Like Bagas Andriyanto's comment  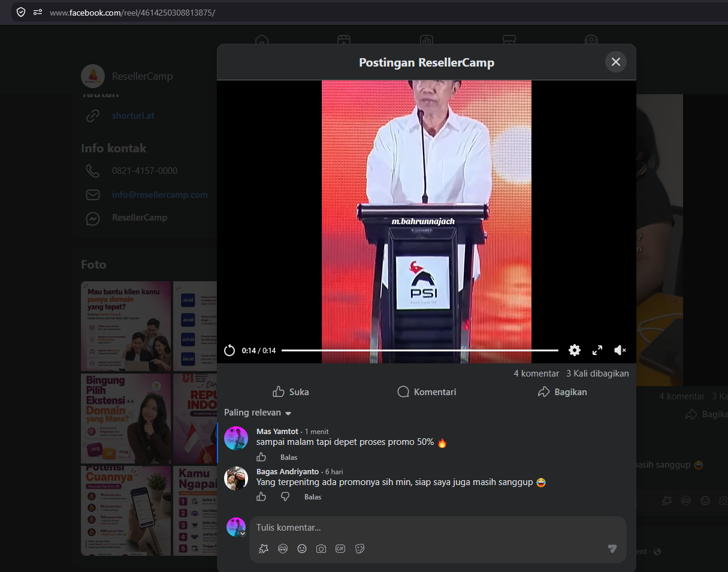pyautogui.click(x=261, y=496)
